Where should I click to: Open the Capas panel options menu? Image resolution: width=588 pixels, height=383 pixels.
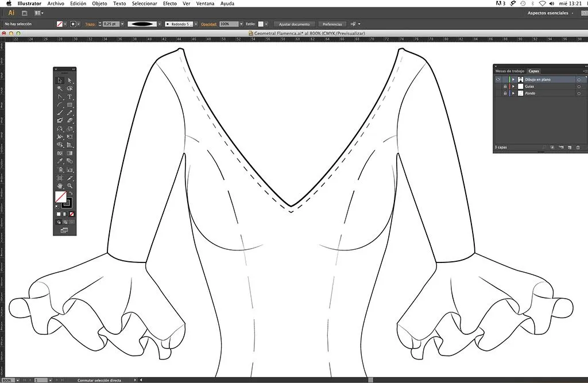click(x=585, y=71)
